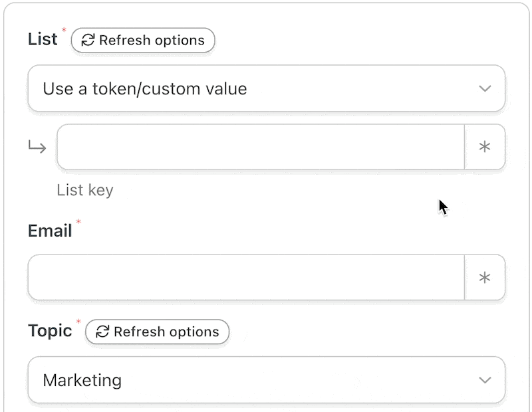Image resolution: width=532 pixels, height=412 pixels.
Task: Click the chevron arrow in the List dropdown
Action: [x=485, y=88]
